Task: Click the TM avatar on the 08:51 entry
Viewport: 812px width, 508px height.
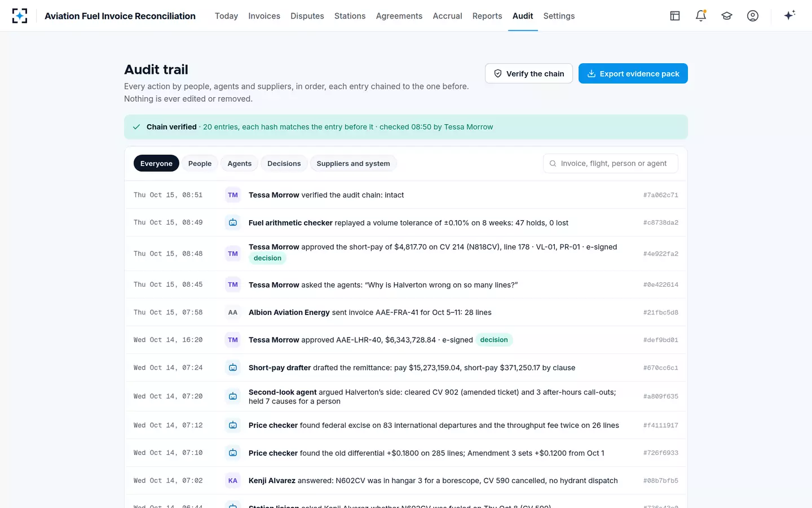Action: click(233, 195)
